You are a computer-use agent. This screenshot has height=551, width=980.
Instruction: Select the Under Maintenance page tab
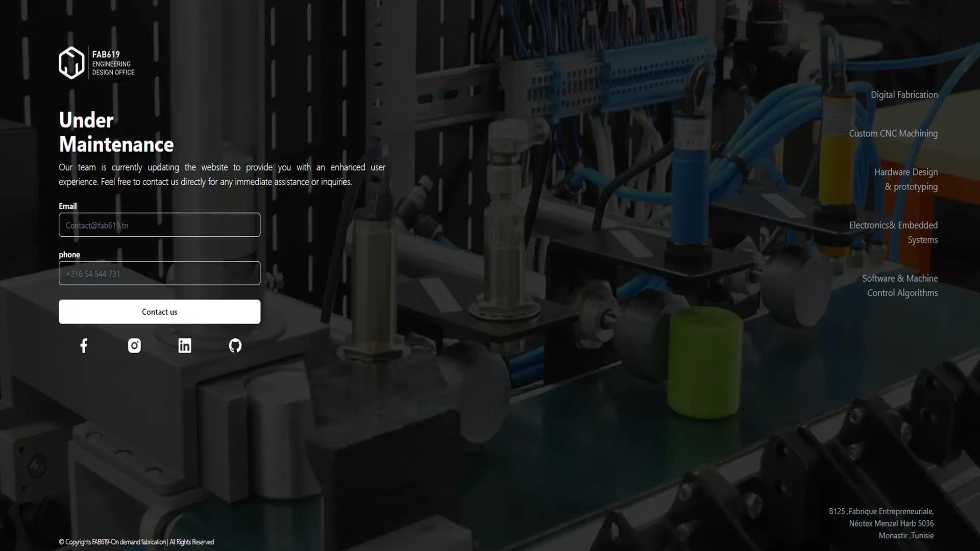[116, 131]
